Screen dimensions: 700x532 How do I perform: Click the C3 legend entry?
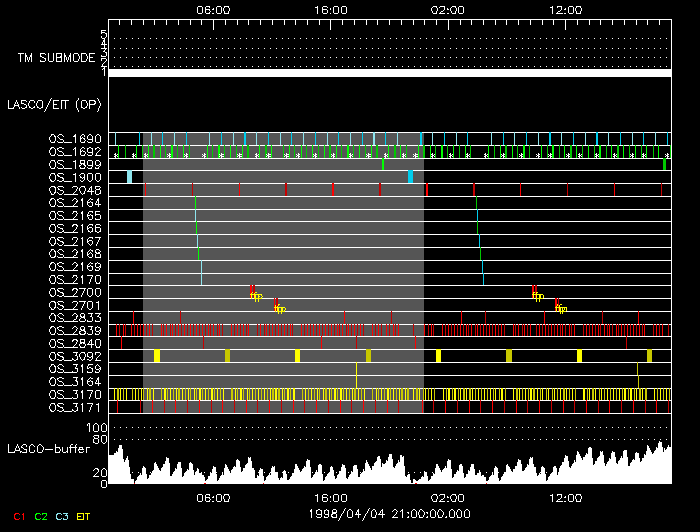tap(62, 516)
